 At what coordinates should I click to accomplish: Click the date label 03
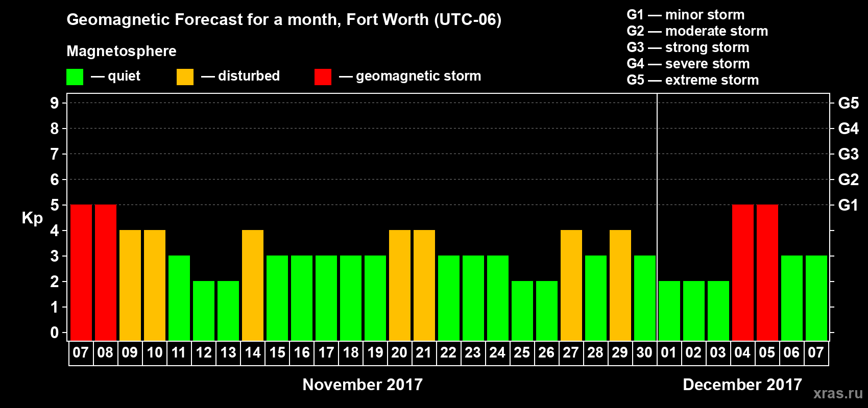pos(718,352)
